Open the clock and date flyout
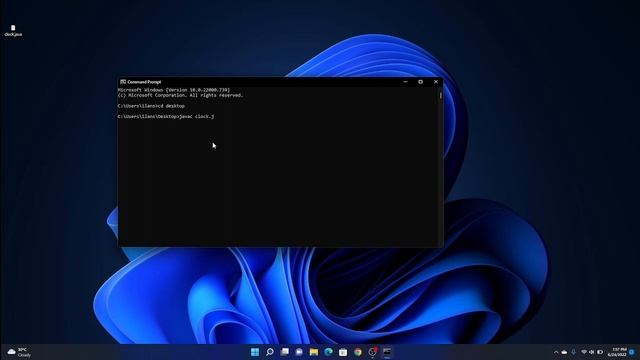 pyautogui.click(x=617, y=352)
